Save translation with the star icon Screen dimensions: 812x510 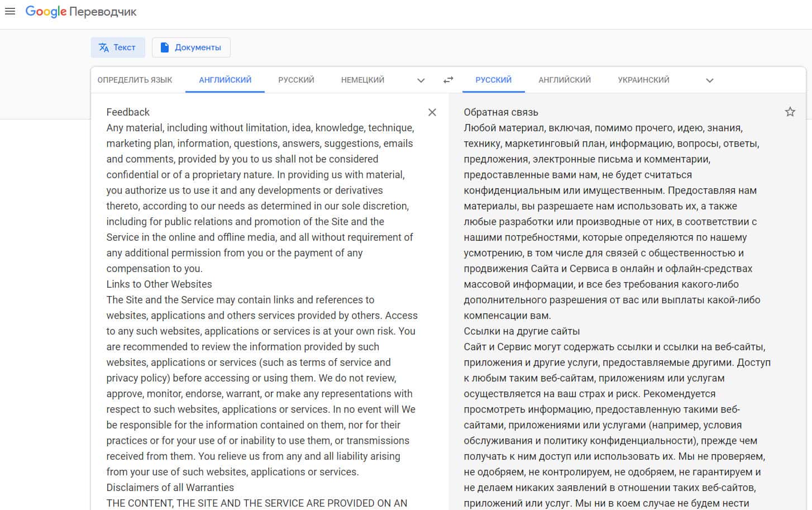click(x=790, y=112)
